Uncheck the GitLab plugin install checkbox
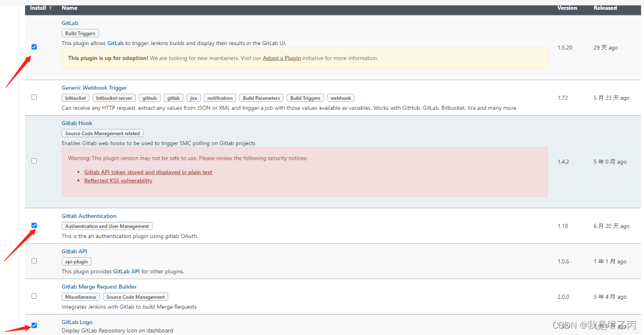Viewport: 644px width, 335px height. [x=34, y=47]
